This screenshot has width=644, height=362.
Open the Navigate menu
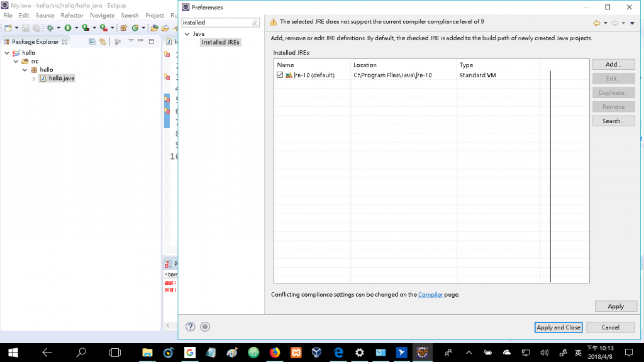point(103,15)
